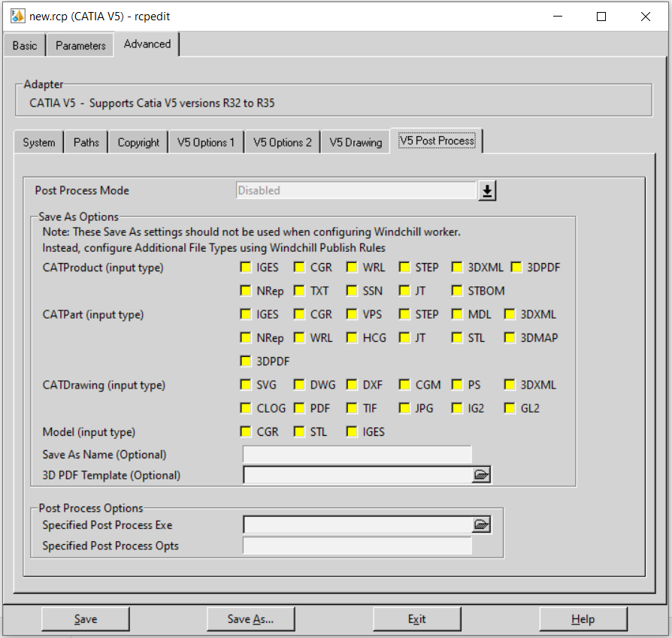Toggle NRep checkbox for CATPart

(246, 337)
